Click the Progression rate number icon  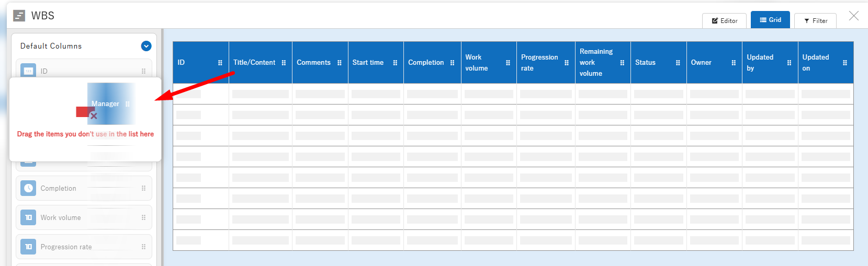coord(28,247)
